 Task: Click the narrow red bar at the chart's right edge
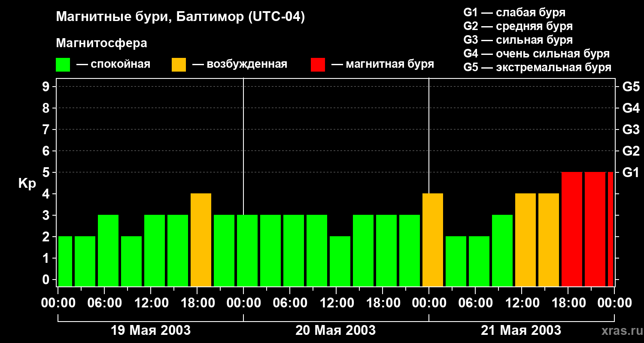611,229
